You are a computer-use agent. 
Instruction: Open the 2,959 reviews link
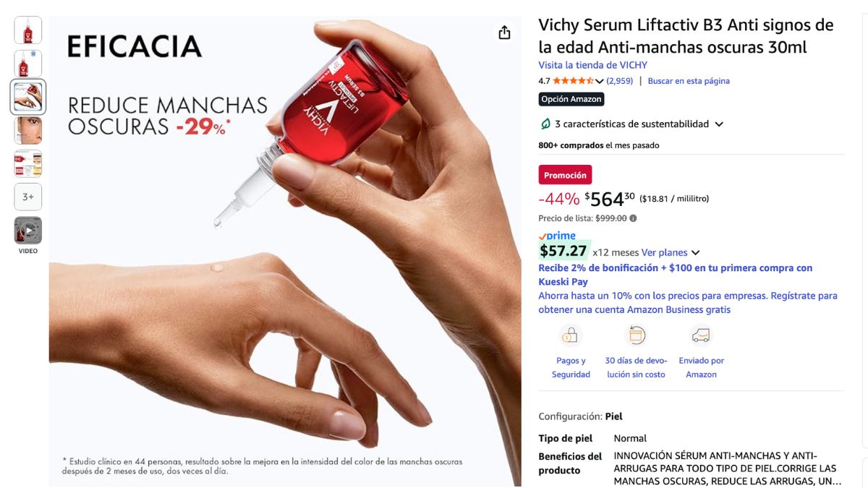[620, 81]
